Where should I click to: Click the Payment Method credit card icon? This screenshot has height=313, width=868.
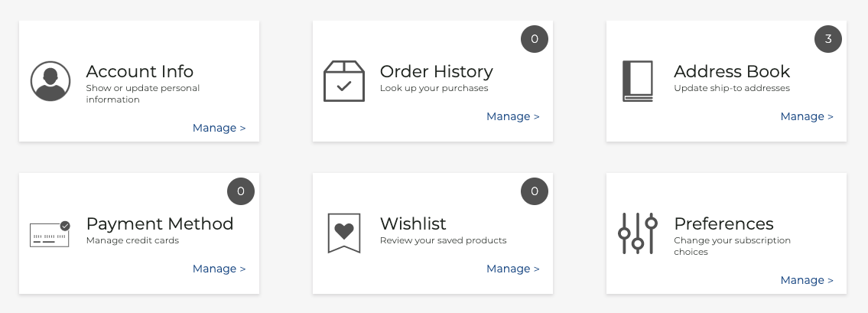point(50,233)
